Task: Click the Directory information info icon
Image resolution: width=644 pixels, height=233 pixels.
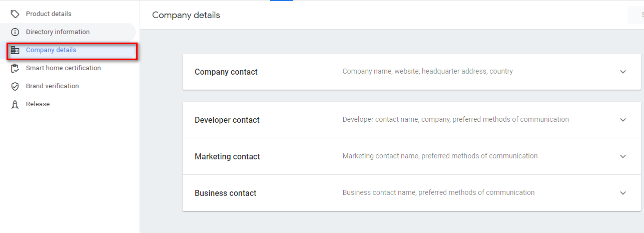Action: [15, 32]
